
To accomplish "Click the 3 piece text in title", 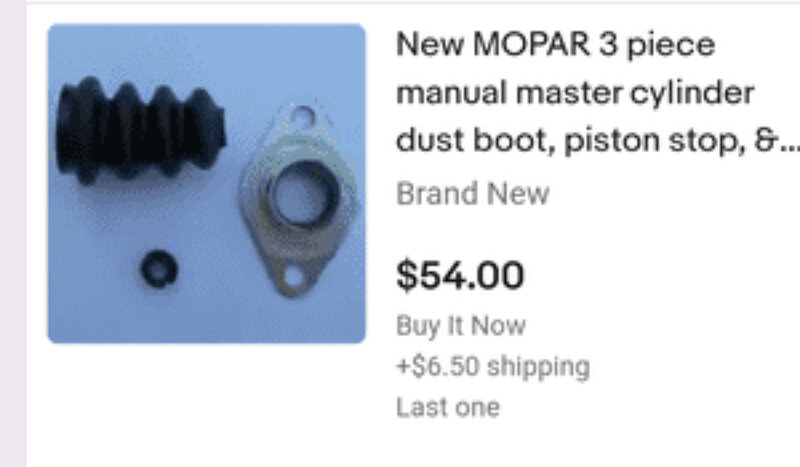I will pyautogui.click(x=657, y=45).
